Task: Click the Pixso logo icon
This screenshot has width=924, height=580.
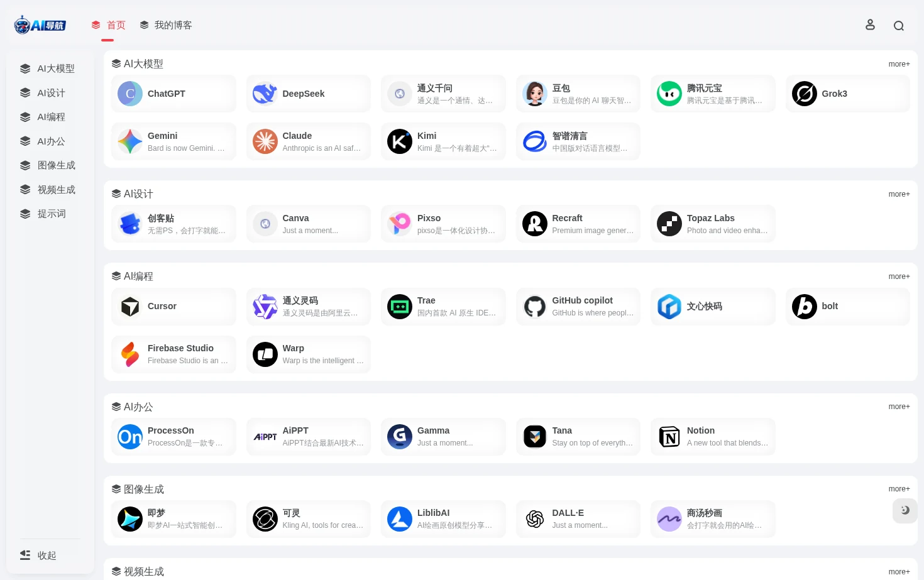Action: pyautogui.click(x=400, y=224)
